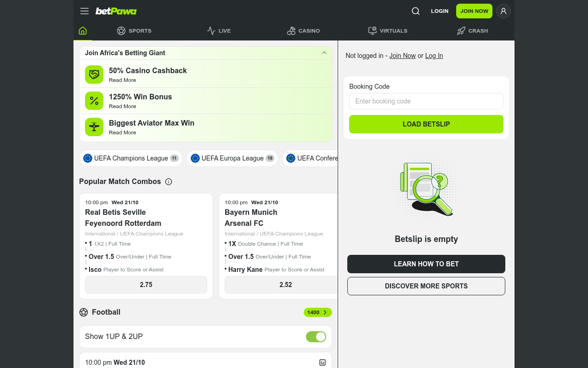
Task: Click LEARN HOW TO BET button
Action: [426, 264]
